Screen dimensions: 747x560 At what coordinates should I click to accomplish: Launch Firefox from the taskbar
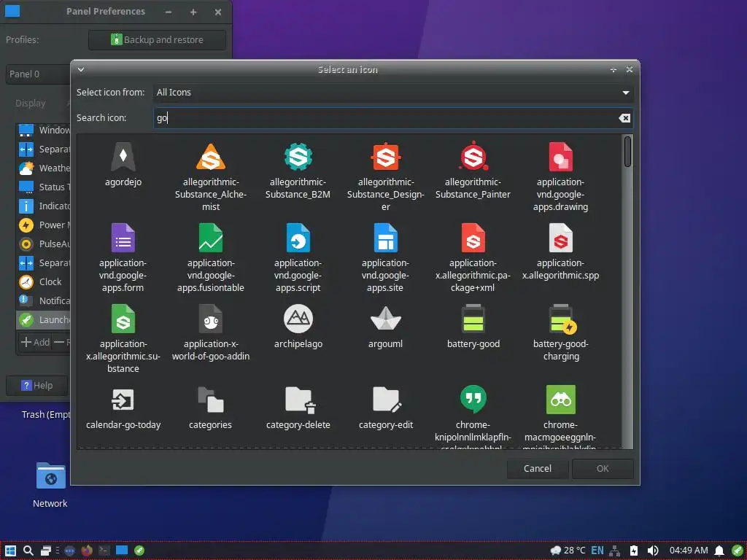coord(86,551)
